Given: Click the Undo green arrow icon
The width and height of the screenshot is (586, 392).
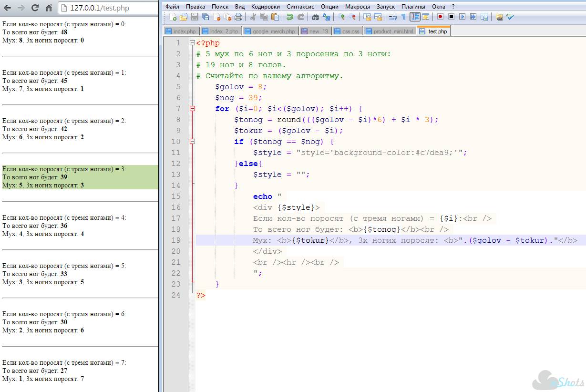Looking at the screenshot, I should point(290,17).
